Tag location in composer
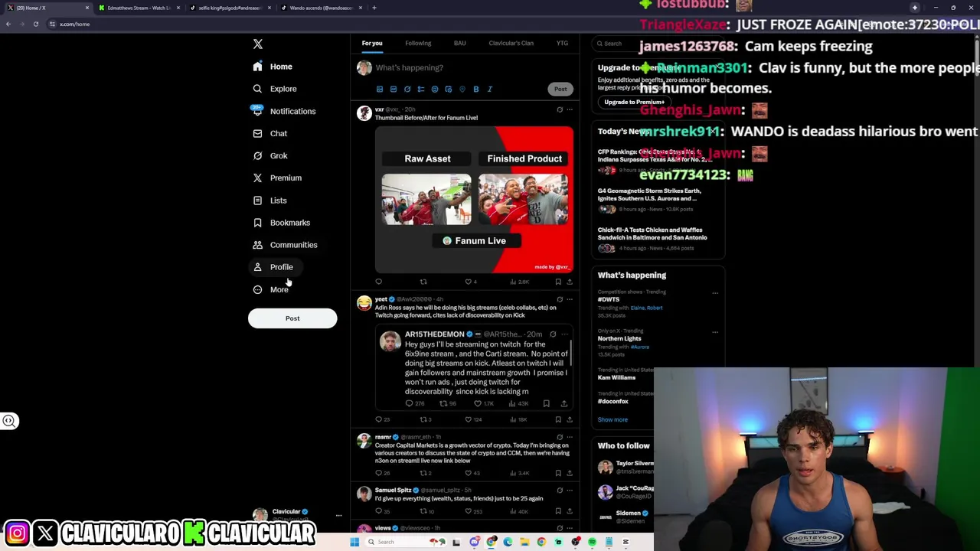Screen dimensions: 980x551 (462, 90)
